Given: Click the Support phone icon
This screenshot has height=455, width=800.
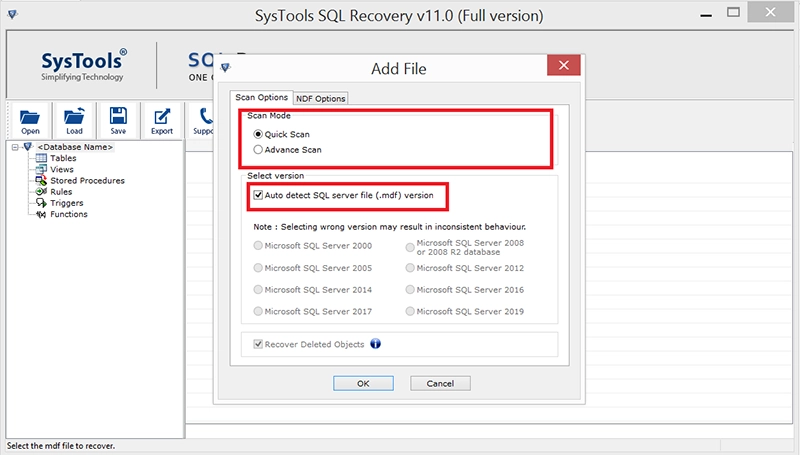Looking at the screenshot, I should (205, 116).
